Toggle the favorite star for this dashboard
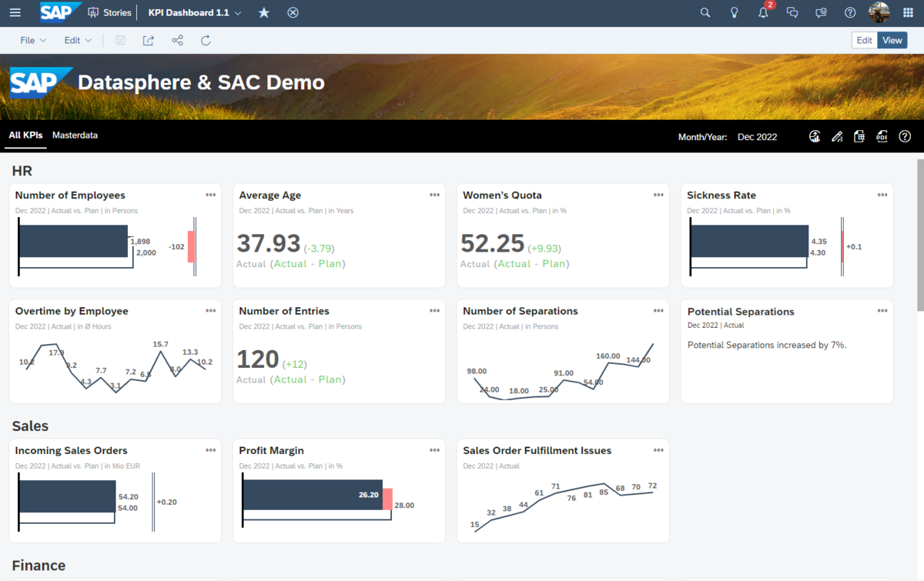This screenshot has width=924, height=581. coord(263,12)
